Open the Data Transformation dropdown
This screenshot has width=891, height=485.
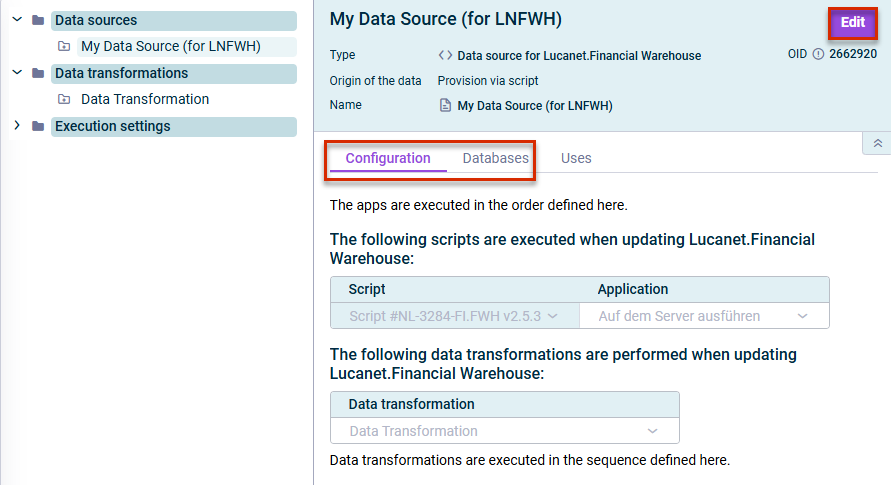click(505, 431)
